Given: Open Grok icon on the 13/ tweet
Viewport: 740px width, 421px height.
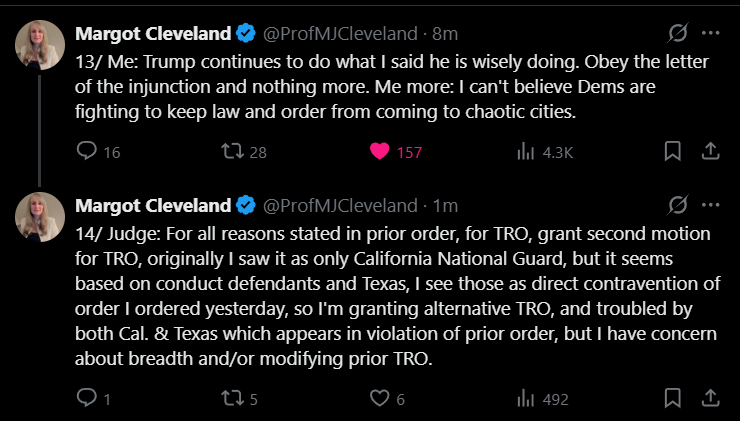Looking at the screenshot, I should pyautogui.click(x=677, y=33).
